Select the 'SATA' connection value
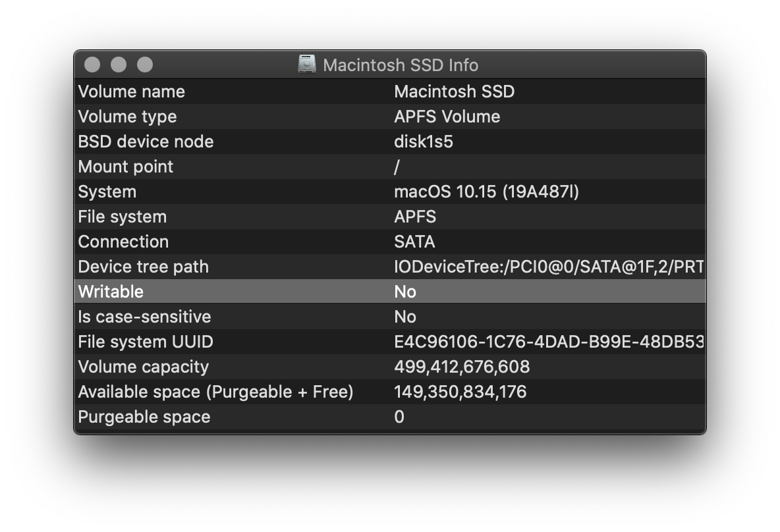Screen dimensions: 780x532 [x=414, y=242]
